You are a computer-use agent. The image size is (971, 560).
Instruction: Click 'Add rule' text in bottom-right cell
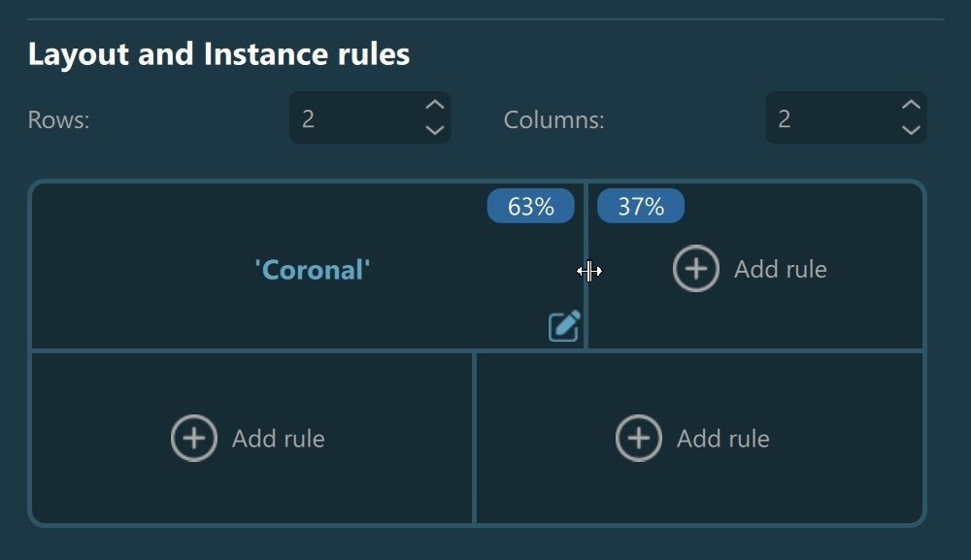[722, 439]
